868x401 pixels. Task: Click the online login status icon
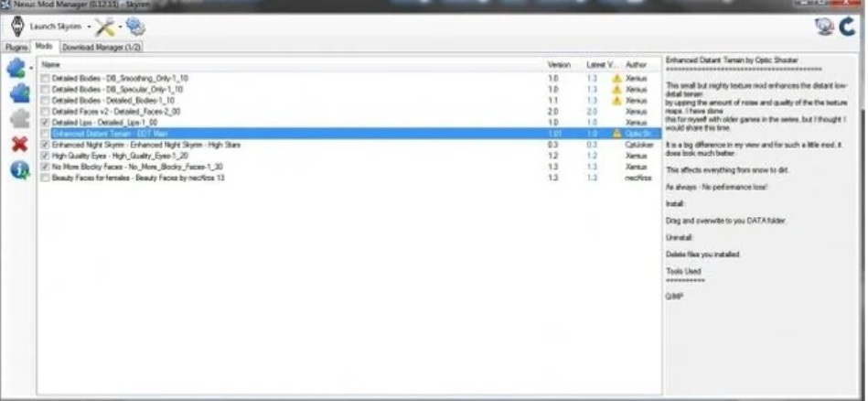tap(825, 27)
